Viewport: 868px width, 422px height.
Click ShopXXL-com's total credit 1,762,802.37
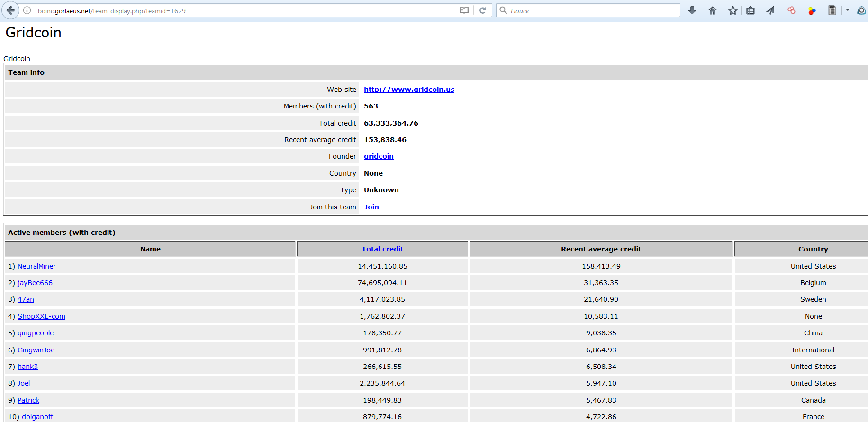point(382,316)
